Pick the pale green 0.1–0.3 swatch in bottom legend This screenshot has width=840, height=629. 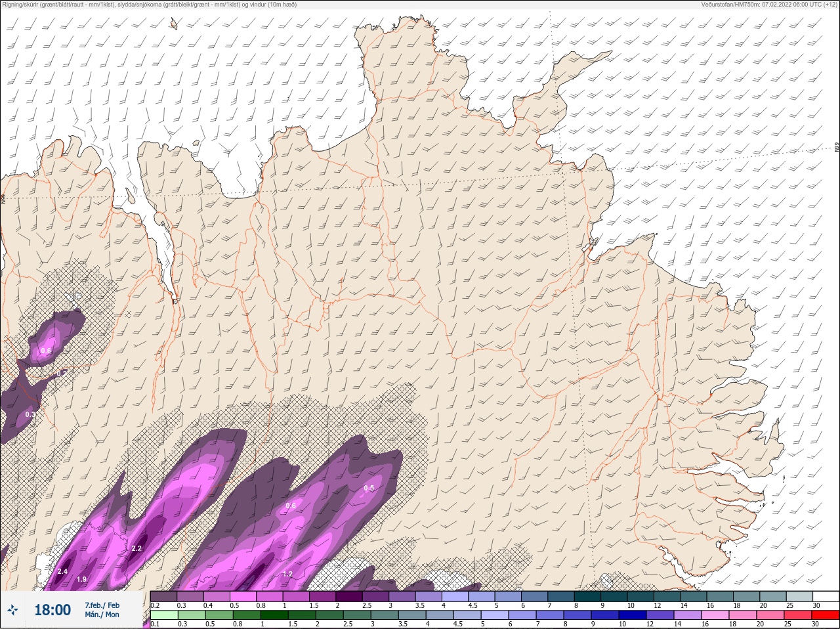click(x=165, y=615)
